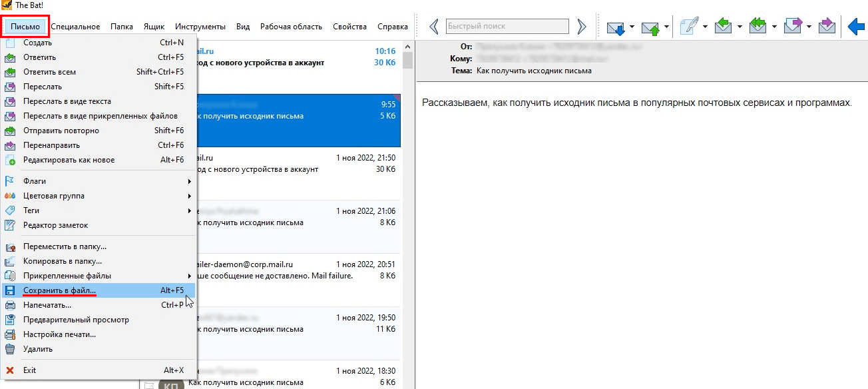Select Напечатать... in the Письмо menu
This screenshot has height=389, width=868.
point(47,305)
